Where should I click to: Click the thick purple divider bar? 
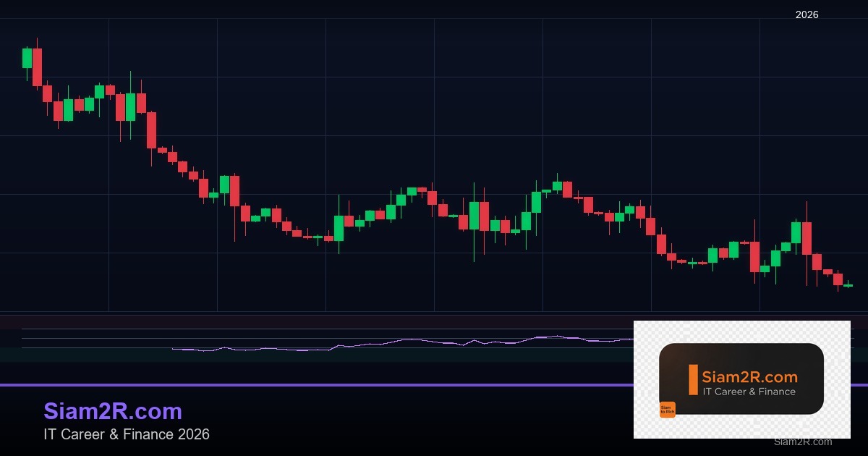[434, 384]
